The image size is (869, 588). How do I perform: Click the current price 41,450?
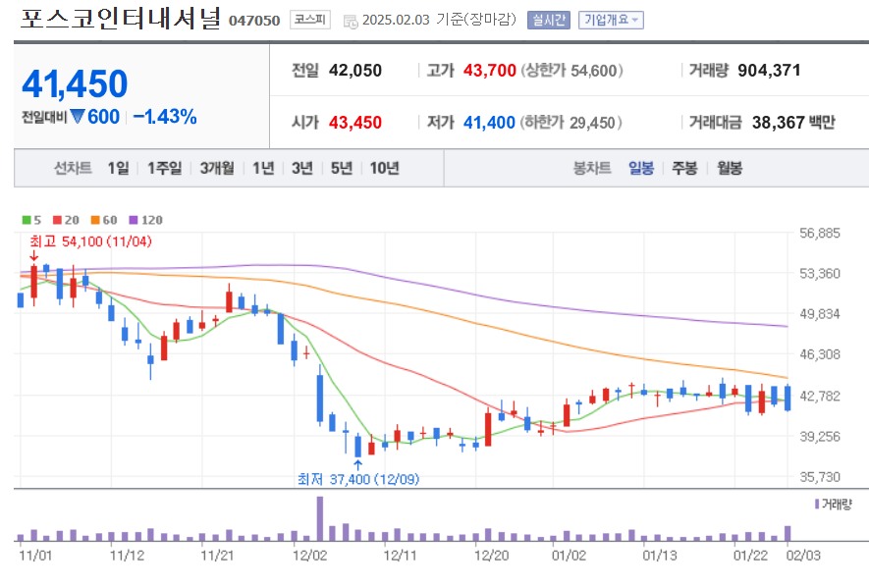click(x=75, y=83)
